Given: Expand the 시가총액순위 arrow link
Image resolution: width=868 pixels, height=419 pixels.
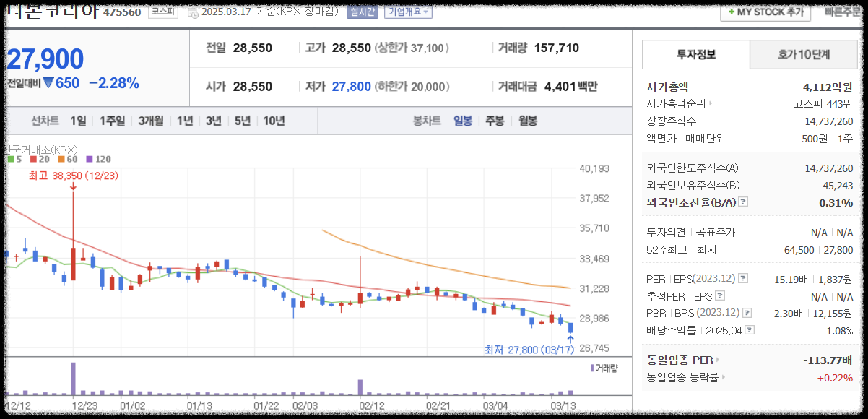Looking at the screenshot, I should [711, 104].
